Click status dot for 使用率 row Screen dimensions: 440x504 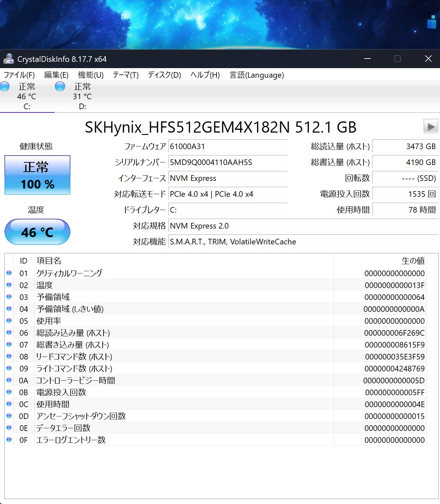click(9, 321)
